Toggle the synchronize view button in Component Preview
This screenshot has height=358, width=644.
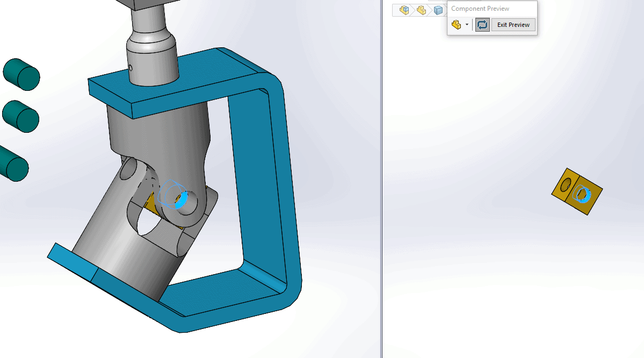(x=482, y=25)
